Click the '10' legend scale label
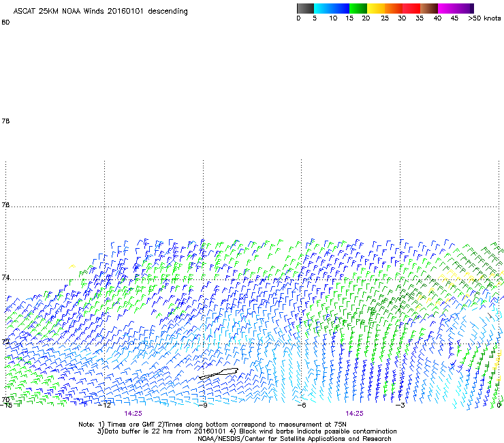 coord(333,18)
